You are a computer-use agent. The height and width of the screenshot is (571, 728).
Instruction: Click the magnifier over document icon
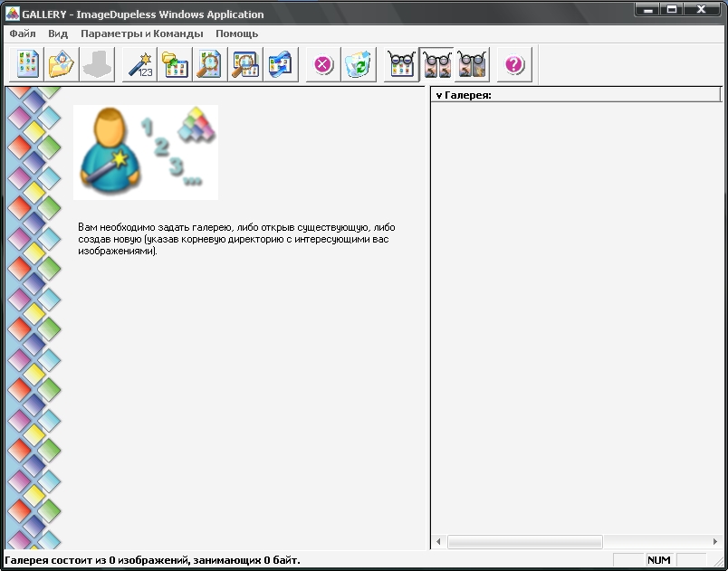click(x=209, y=65)
